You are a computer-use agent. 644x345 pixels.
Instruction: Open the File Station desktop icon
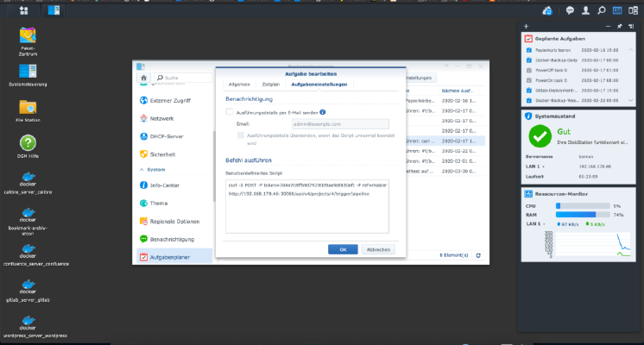pyautogui.click(x=28, y=110)
